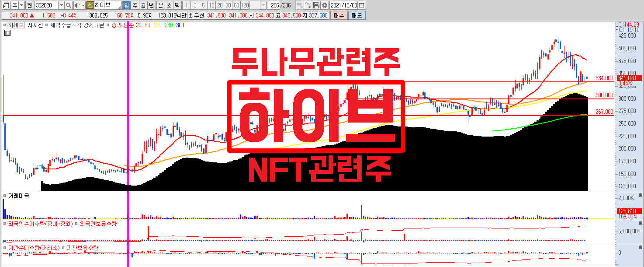Viewport: 644px width, 267px height.
Task: Click the stock name field 하이브
Action: pyautogui.click(x=107, y=5)
